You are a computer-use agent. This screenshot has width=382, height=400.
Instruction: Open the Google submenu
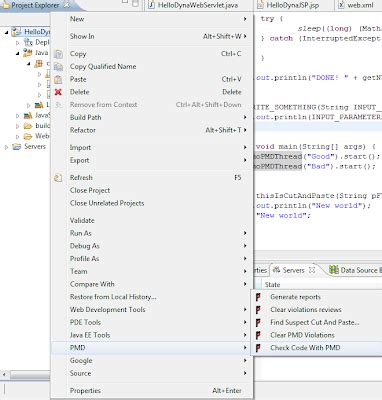[152, 360]
